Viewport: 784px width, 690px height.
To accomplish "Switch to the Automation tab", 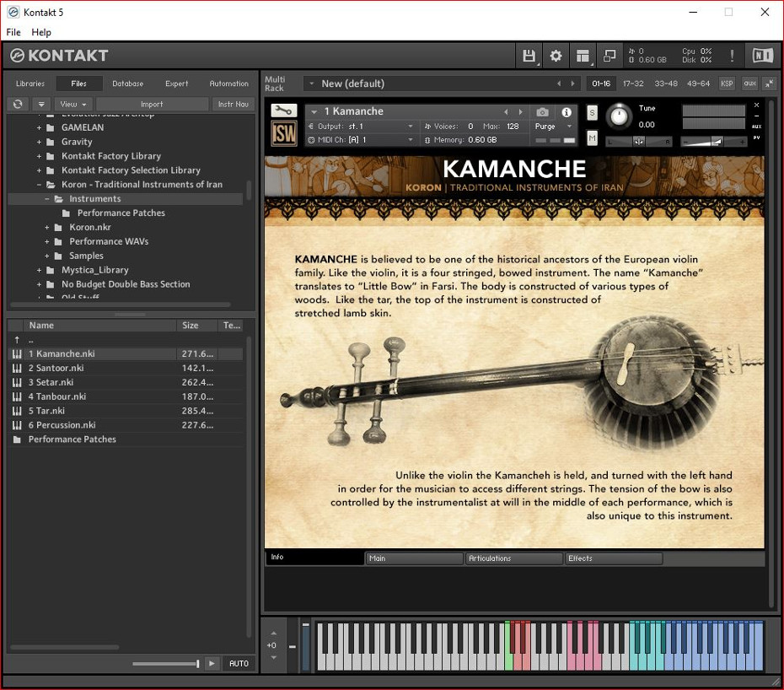I will tap(228, 84).
